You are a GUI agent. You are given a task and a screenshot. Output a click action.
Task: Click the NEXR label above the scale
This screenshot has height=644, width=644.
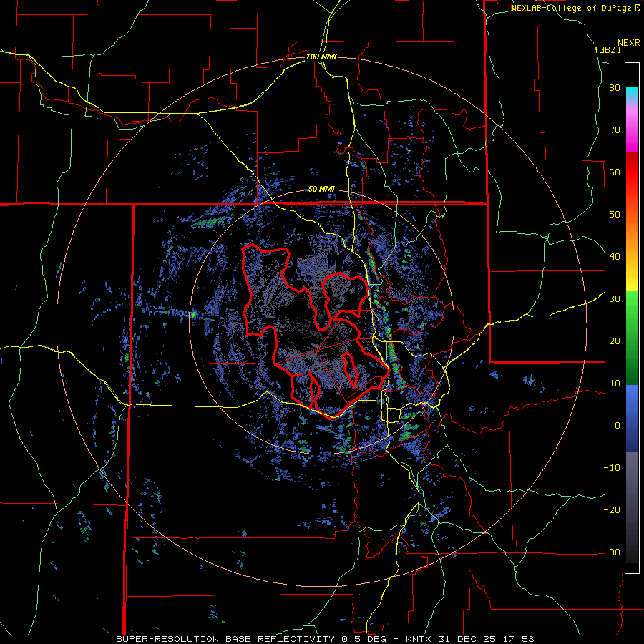628,43
